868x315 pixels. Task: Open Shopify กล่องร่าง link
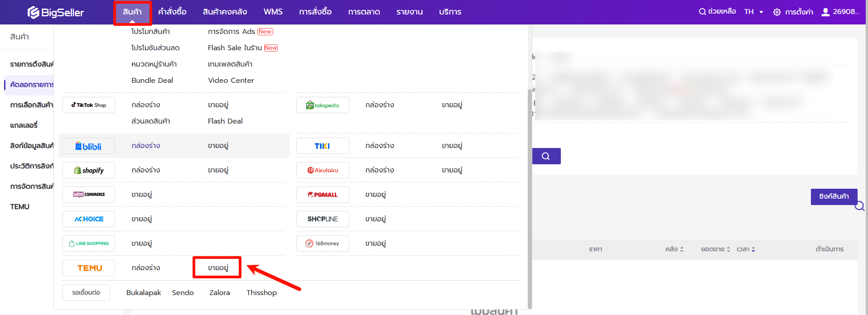pos(146,170)
